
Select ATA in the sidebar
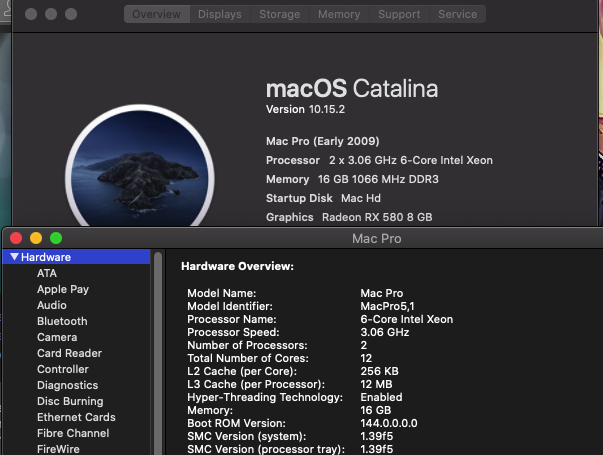tap(47, 273)
